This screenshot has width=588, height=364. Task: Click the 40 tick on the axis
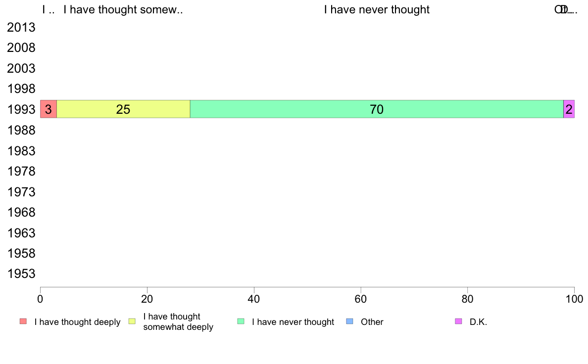254,299
